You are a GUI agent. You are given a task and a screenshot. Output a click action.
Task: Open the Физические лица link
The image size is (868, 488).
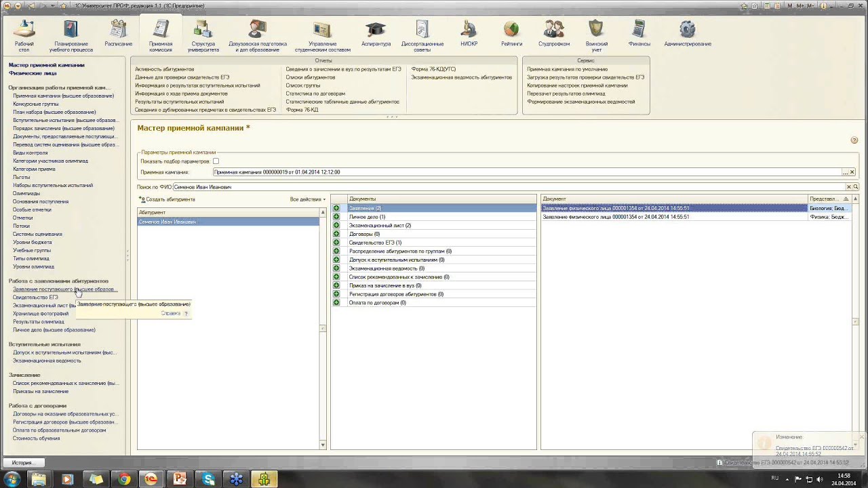[x=33, y=73]
